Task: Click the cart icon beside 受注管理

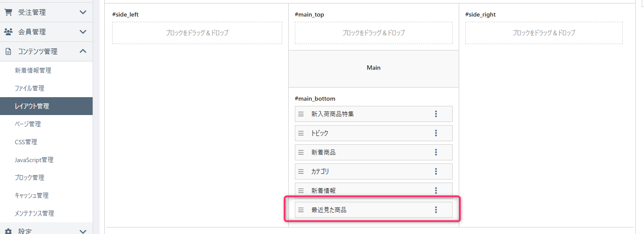Action: tap(8, 12)
